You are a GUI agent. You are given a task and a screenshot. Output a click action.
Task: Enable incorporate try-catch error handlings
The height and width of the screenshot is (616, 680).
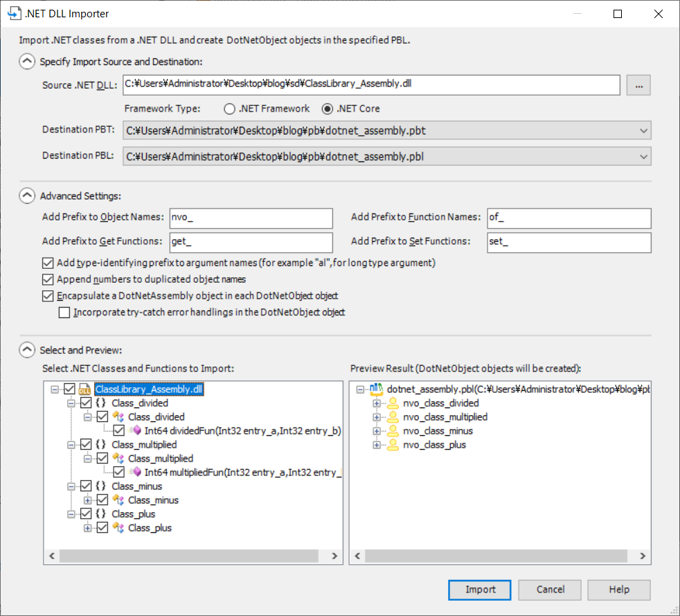64,312
